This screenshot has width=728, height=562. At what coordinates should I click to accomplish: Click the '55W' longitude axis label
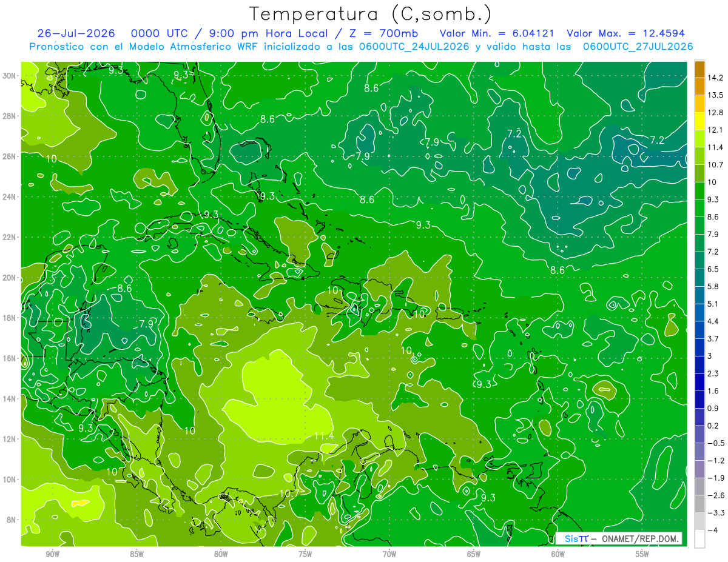click(642, 555)
